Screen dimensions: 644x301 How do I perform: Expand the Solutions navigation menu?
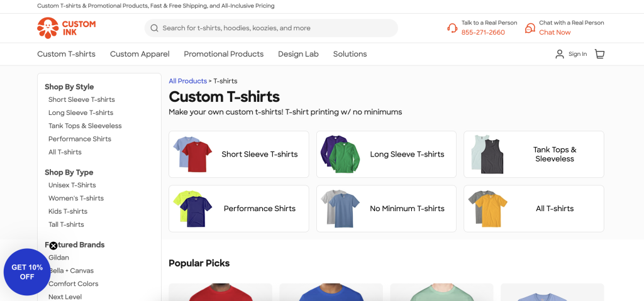click(350, 54)
